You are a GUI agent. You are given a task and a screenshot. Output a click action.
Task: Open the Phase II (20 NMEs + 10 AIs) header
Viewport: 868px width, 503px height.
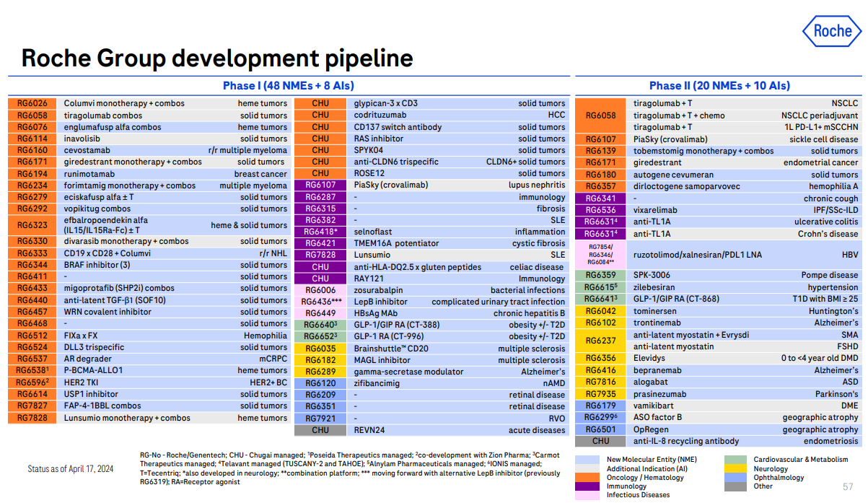(x=719, y=85)
